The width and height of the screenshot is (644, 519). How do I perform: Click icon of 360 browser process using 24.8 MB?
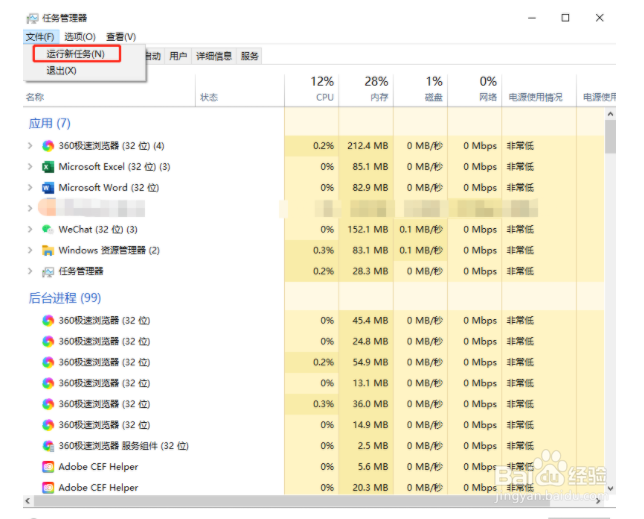[x=48, y=341]
